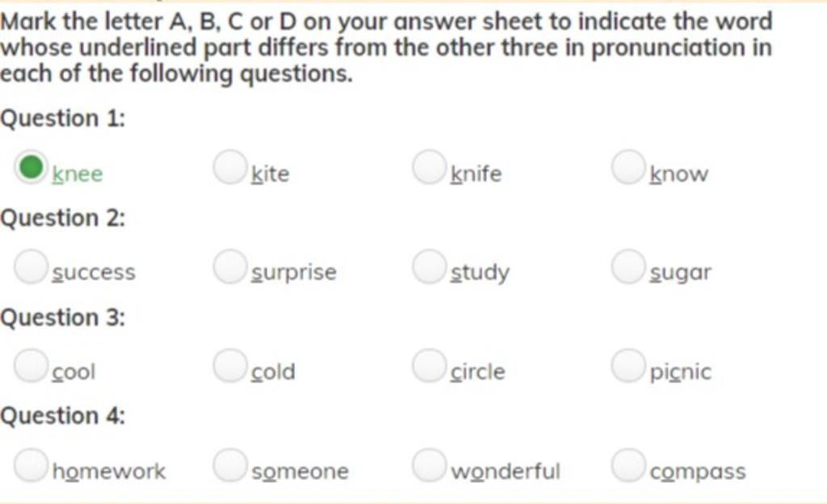
Task: Choose 'homework' for Question 4
Action: point(31,465)
